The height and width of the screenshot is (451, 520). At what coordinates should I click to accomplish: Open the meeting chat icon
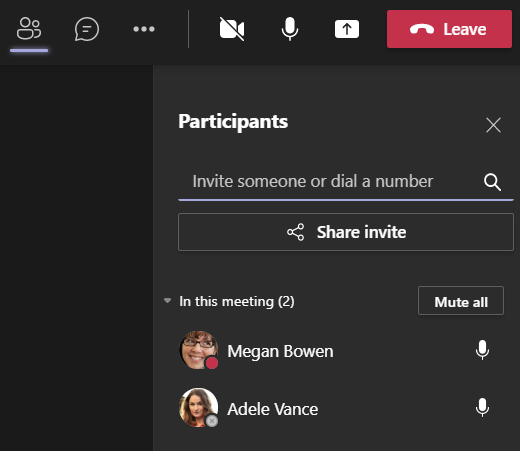pyautogui.click(x=87, y=29)
